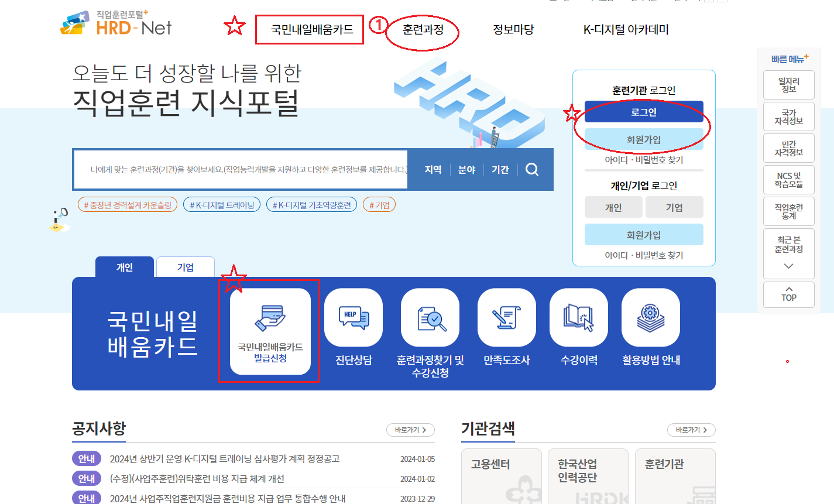Click the HRD-Net logo
Screen dimensions: 834x504
(x=116, y=23)
